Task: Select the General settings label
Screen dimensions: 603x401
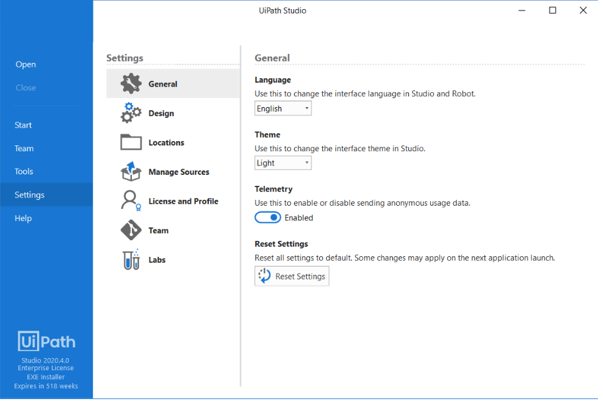Action: point(163,84)
